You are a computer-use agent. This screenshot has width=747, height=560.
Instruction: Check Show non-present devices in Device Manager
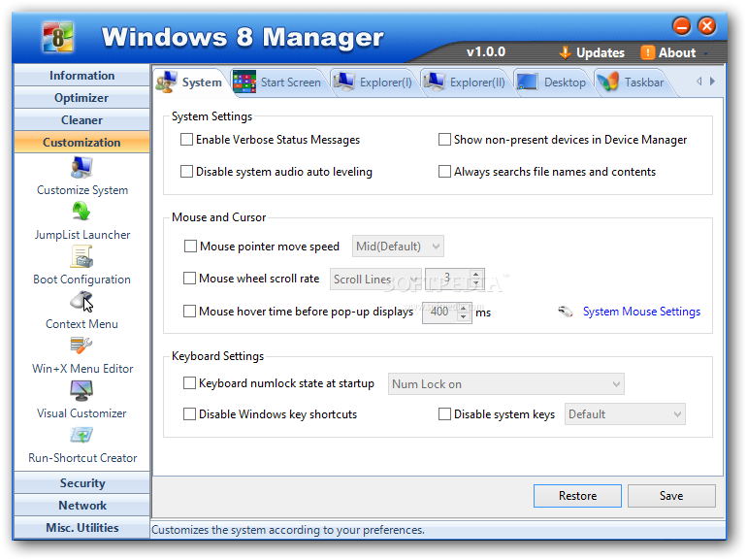pyautogui.click(x=444, y=140)
